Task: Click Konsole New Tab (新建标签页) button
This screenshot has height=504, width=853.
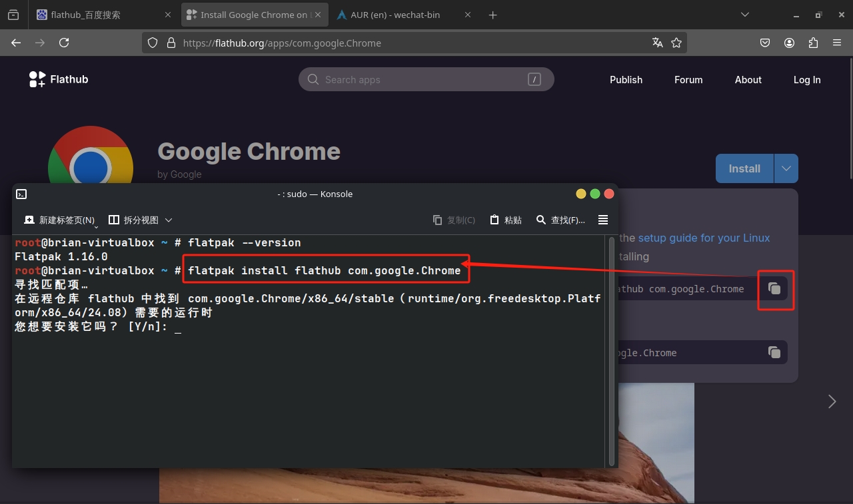Action: (59, 220)
